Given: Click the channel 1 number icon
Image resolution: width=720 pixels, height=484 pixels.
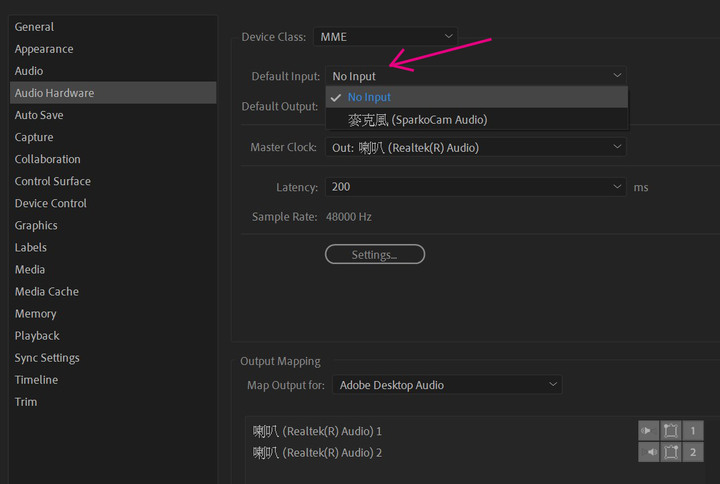Looking at the screenshot, I should point(692,431).
